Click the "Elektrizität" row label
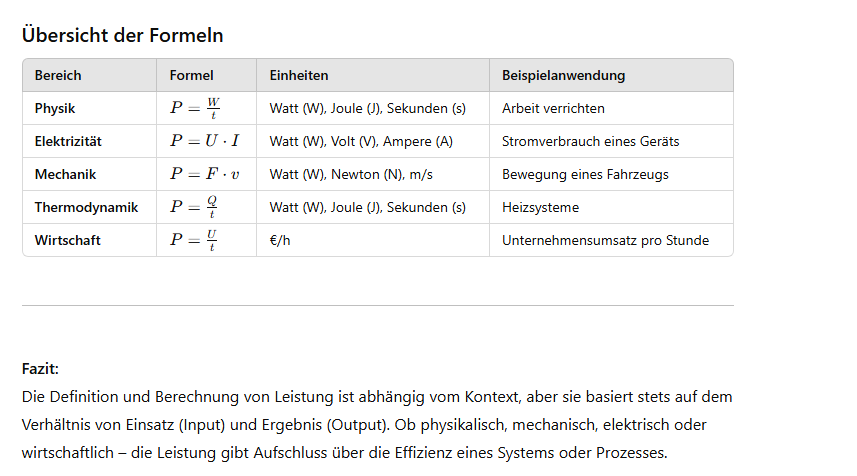Image resolution: width=857 pixels, height=476 pixels. click(68, 141)
